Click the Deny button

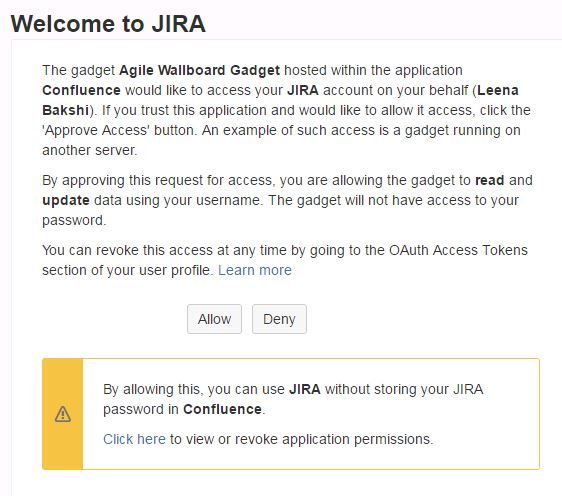coord(279,319)
